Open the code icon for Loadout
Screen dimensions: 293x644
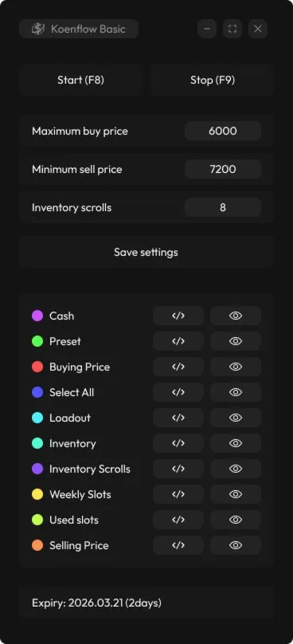pyautogui.click(x=178, y=418)
